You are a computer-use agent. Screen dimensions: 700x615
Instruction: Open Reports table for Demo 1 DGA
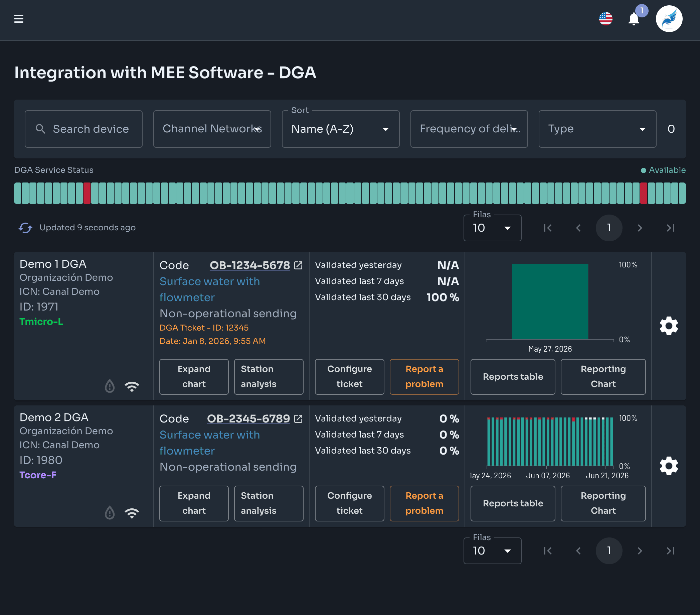(x=513, y=377)
